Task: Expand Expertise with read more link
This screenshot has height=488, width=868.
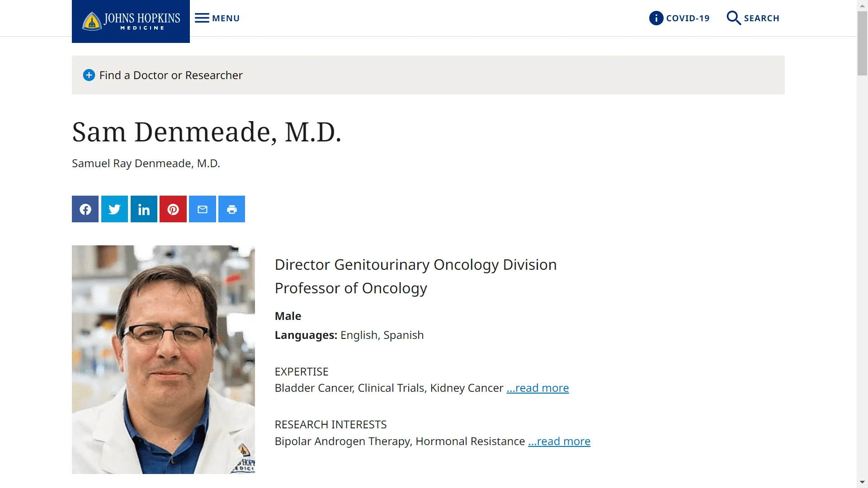Action: point(538,388)
